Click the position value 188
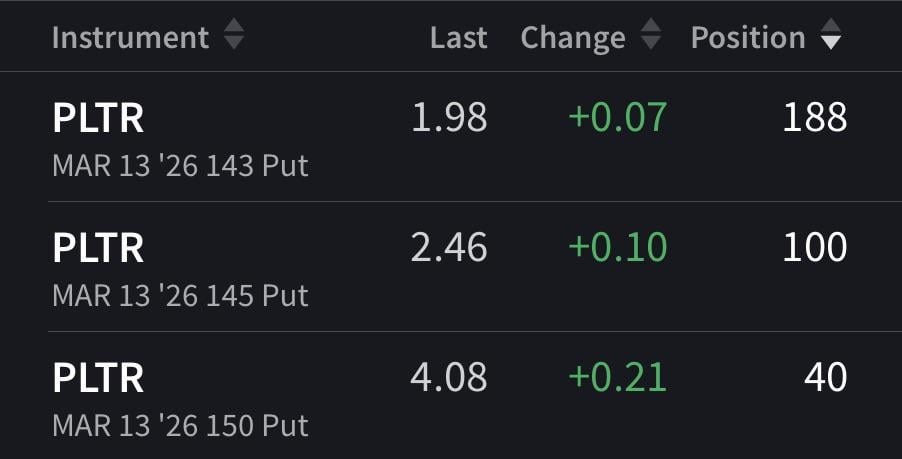 [814, 118]
